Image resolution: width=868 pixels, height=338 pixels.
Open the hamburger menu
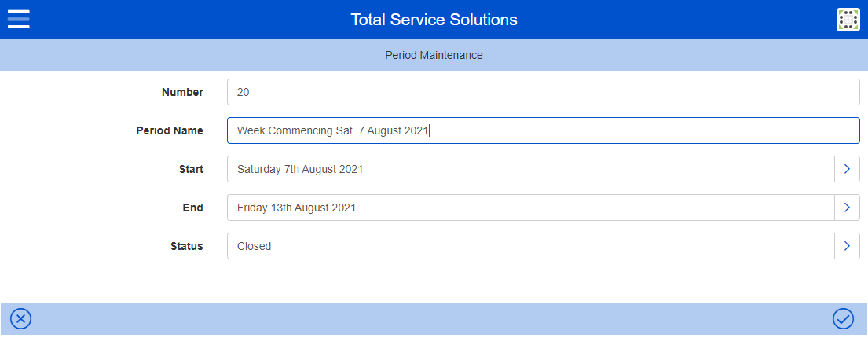tap(18, 19)
